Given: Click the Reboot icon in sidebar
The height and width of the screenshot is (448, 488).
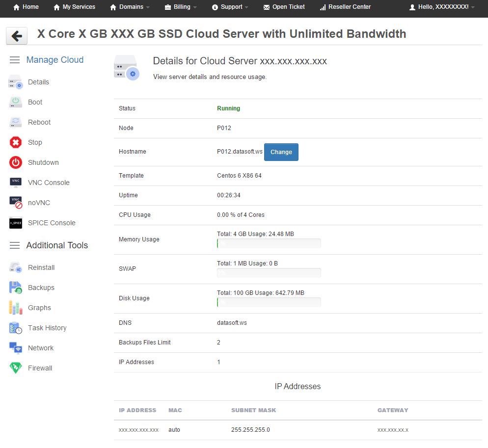Looking at the screenshot, I should pos(16,122).
